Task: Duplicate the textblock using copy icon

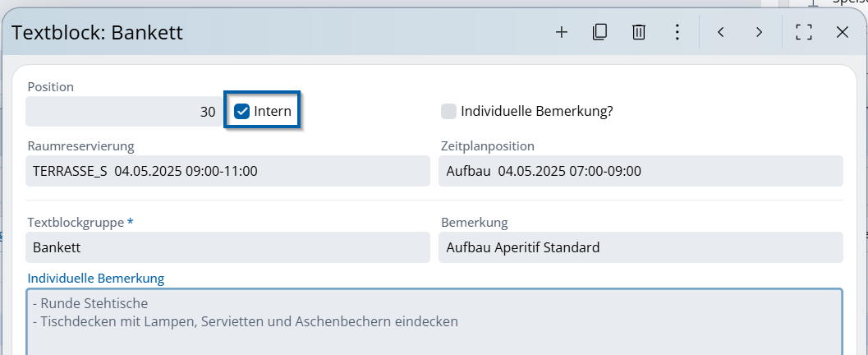Action: (599, 32)
